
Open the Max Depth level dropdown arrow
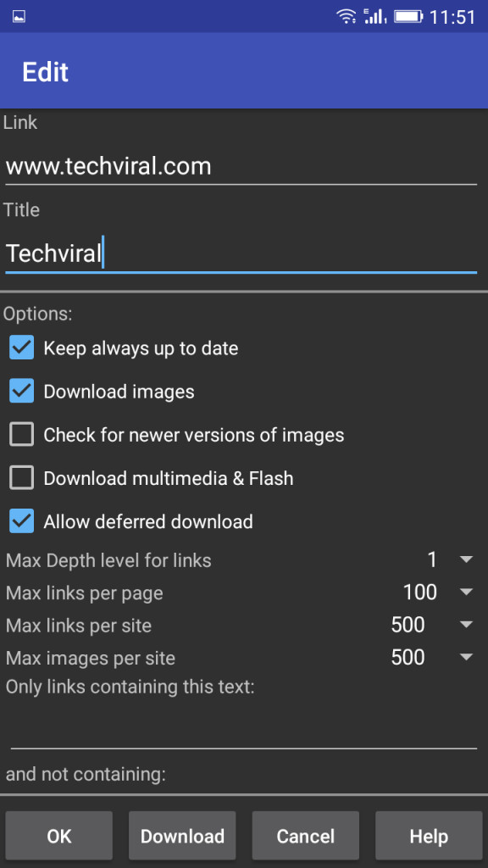465,559
